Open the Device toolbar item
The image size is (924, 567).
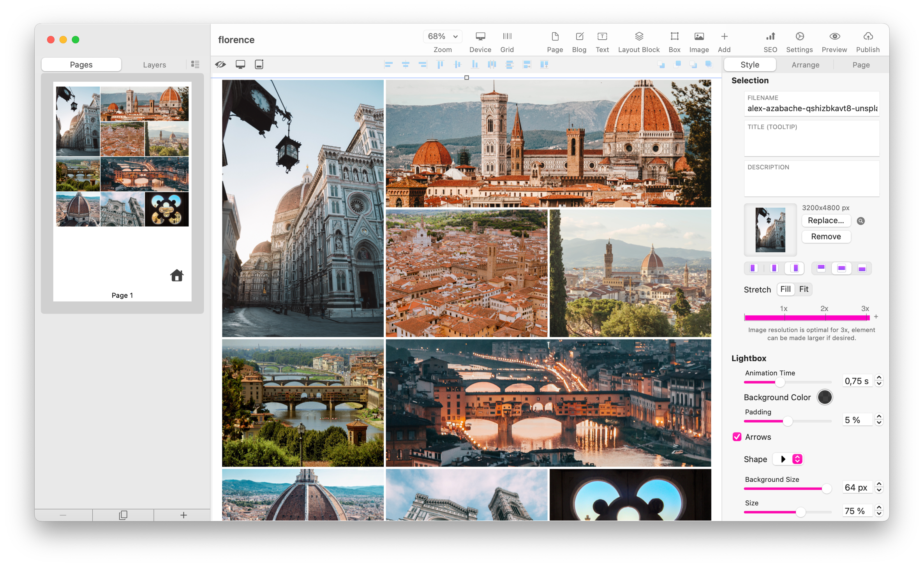tap(480, 42)
